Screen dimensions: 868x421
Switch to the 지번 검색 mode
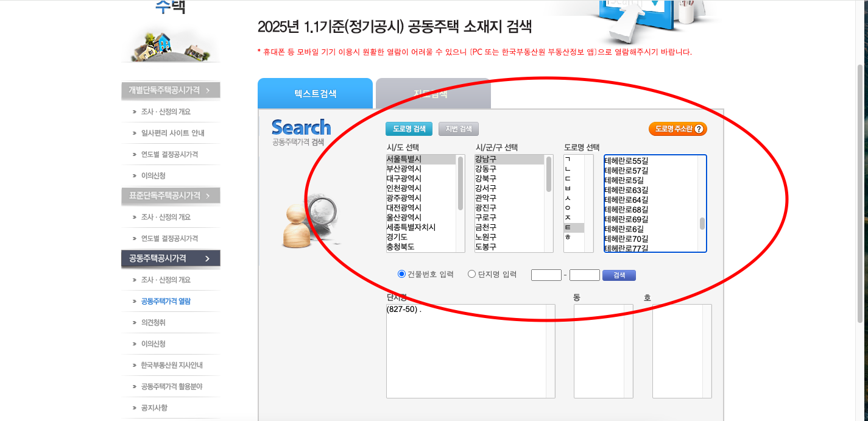pyautogui.click(x=458, y=129)
